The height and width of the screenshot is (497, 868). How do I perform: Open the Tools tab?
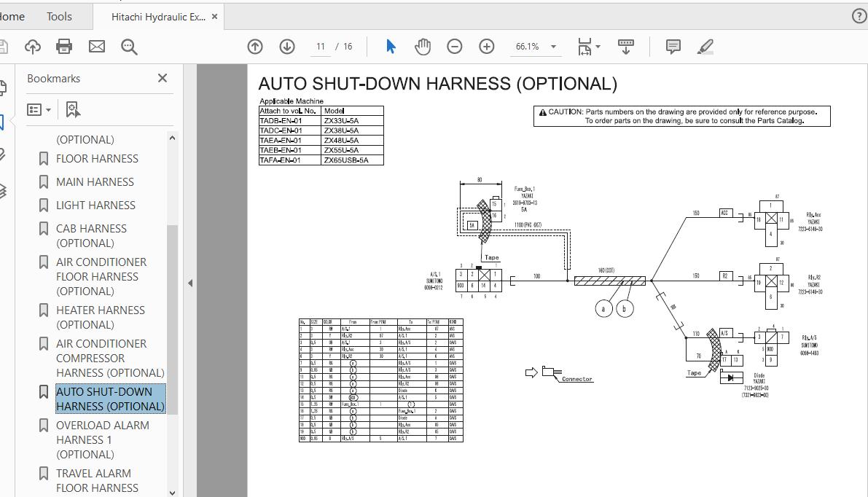pos(59,17)
